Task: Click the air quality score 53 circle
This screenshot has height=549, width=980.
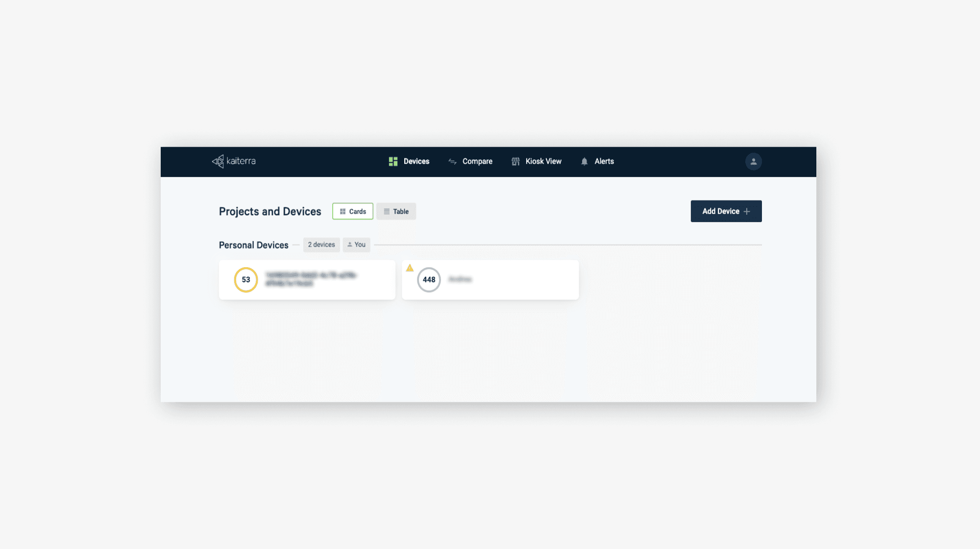Action: pyautogui.click(x=246, y=280)
